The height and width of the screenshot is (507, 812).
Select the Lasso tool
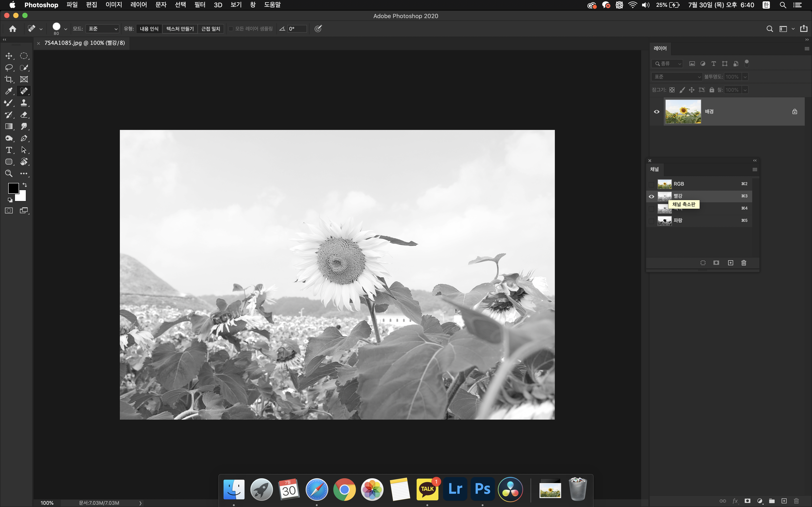9,67
